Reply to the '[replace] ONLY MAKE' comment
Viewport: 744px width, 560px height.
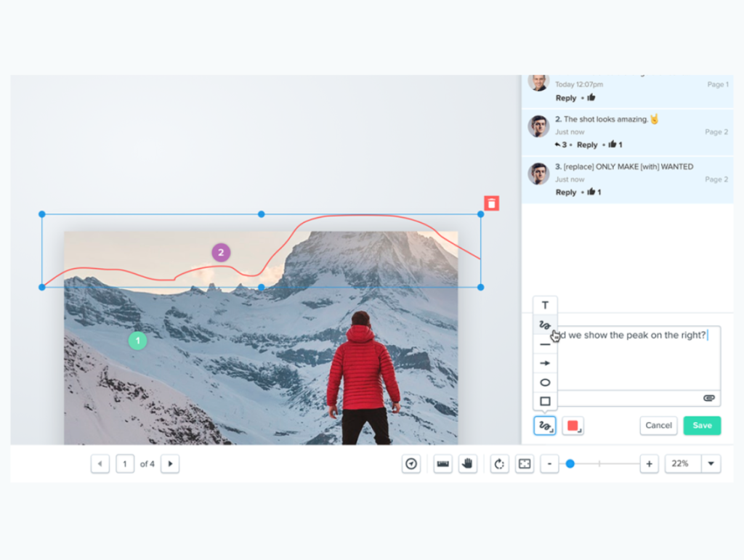pyautogui.click(x=566, y=191)
